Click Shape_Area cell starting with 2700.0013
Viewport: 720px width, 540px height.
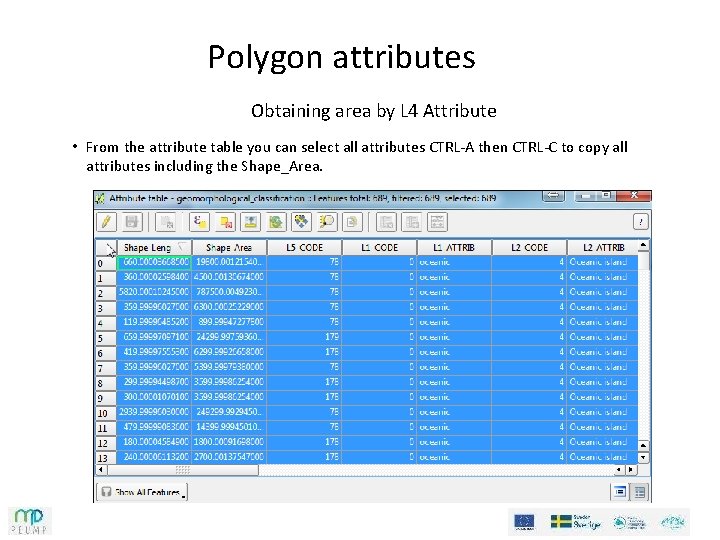point(229,457)
